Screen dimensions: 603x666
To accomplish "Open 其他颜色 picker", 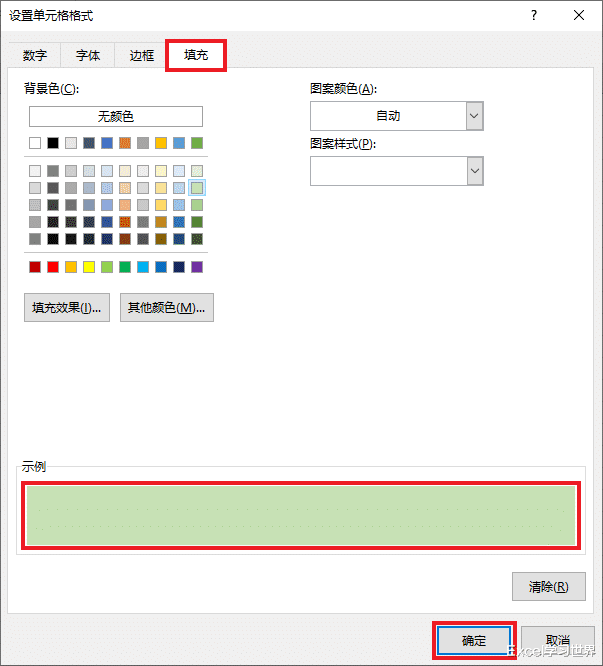I will tap(167, 308).
